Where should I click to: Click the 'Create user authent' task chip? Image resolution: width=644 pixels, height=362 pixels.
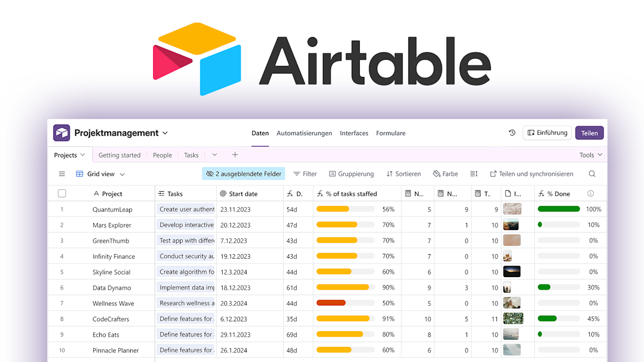(x=186, y=209)
